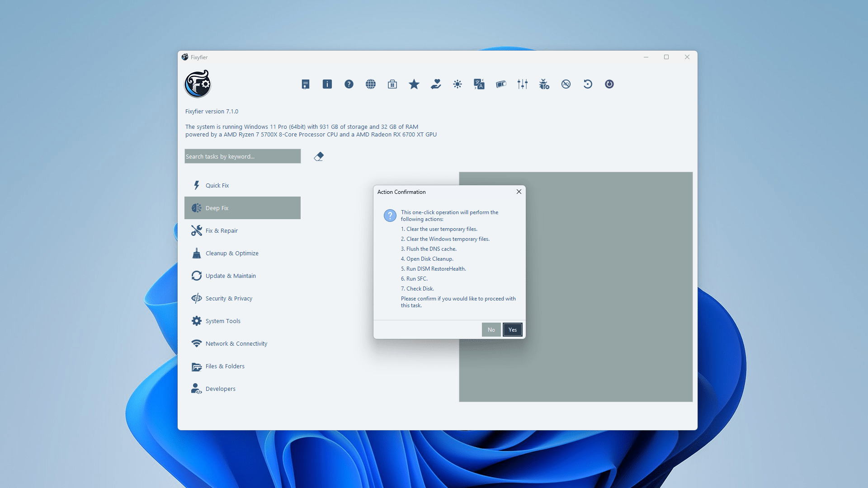
Task: Toggle the ad-block icon
Action: [566, 84]
